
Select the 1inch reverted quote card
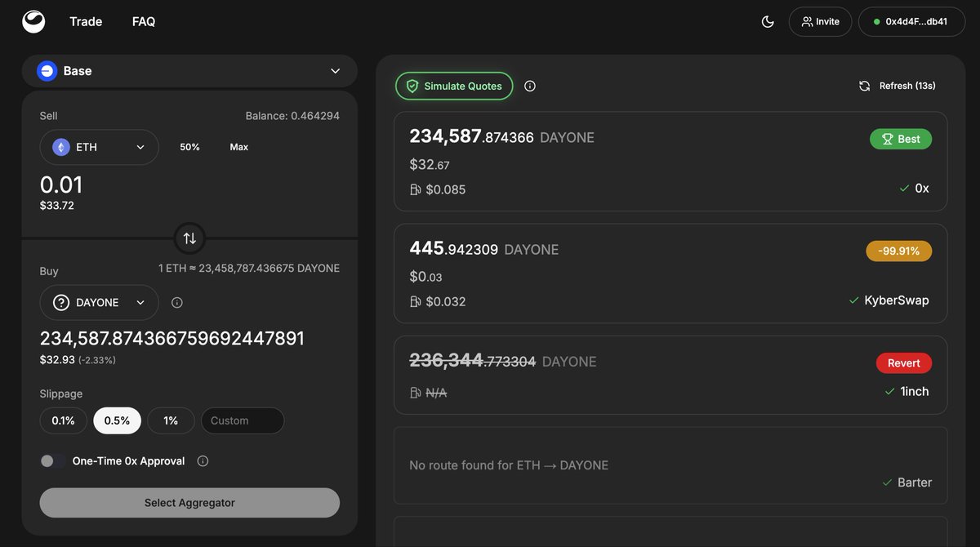point(670,376)
